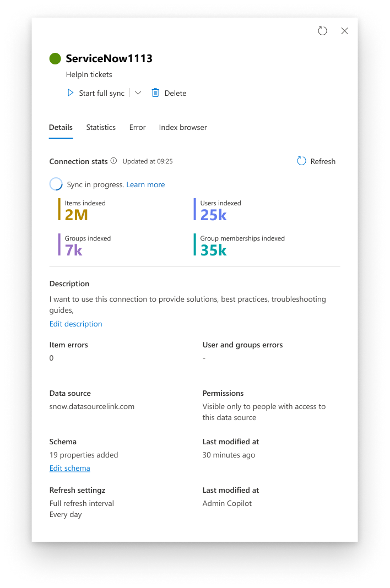Click the Users indexed 25k stat marker
Screen dimensions: 390x588
coord(195,209)
